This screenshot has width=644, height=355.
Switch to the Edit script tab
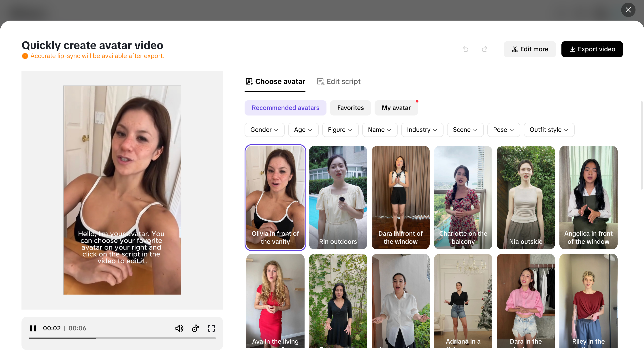tap(339, 81)
